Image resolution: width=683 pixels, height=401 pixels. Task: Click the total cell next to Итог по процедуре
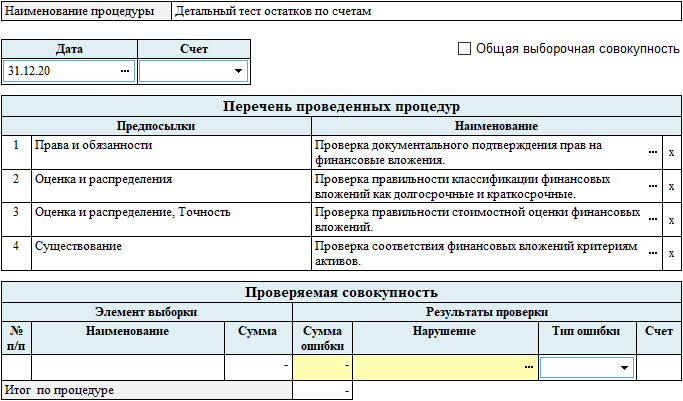(x=322, y=391)
